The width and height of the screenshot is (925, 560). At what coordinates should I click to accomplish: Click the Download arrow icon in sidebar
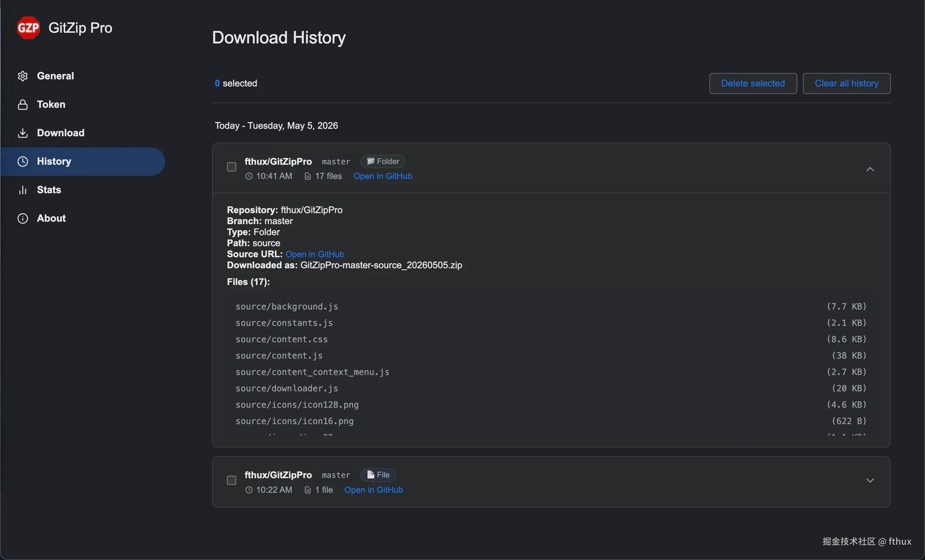(23, 133)
